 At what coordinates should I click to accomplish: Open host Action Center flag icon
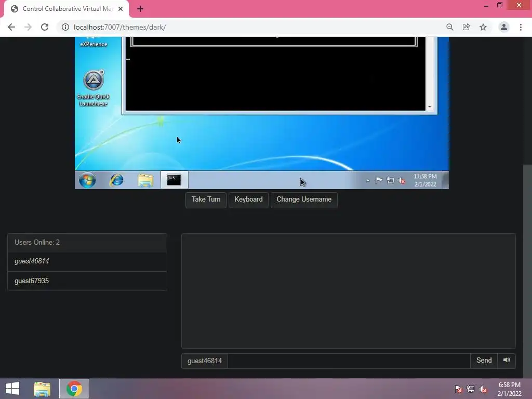458,389
